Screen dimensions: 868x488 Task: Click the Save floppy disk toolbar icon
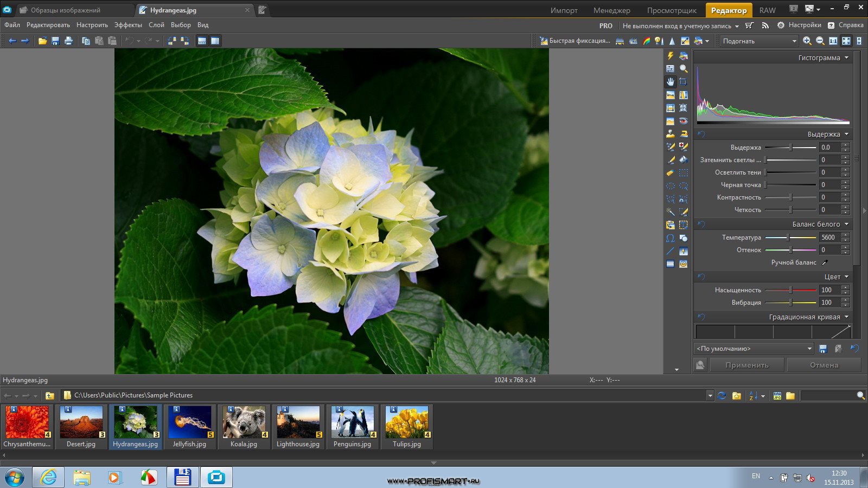[x=55, y=41]
